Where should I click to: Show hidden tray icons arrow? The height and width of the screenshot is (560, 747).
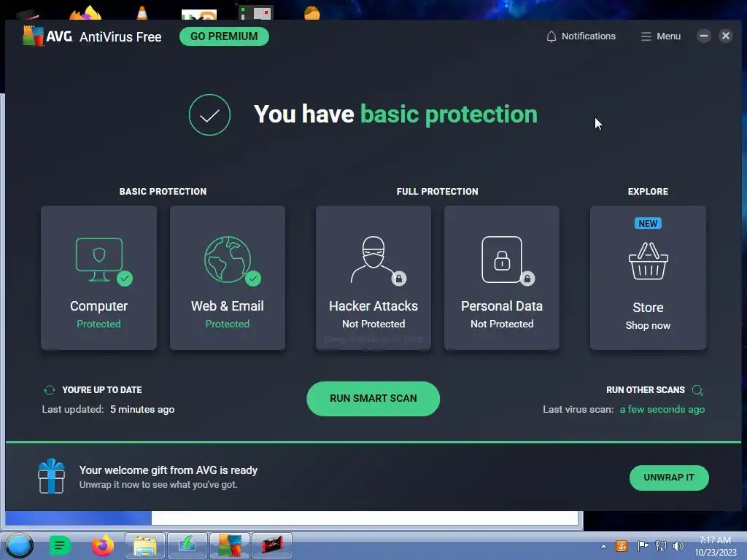point(603,546)
